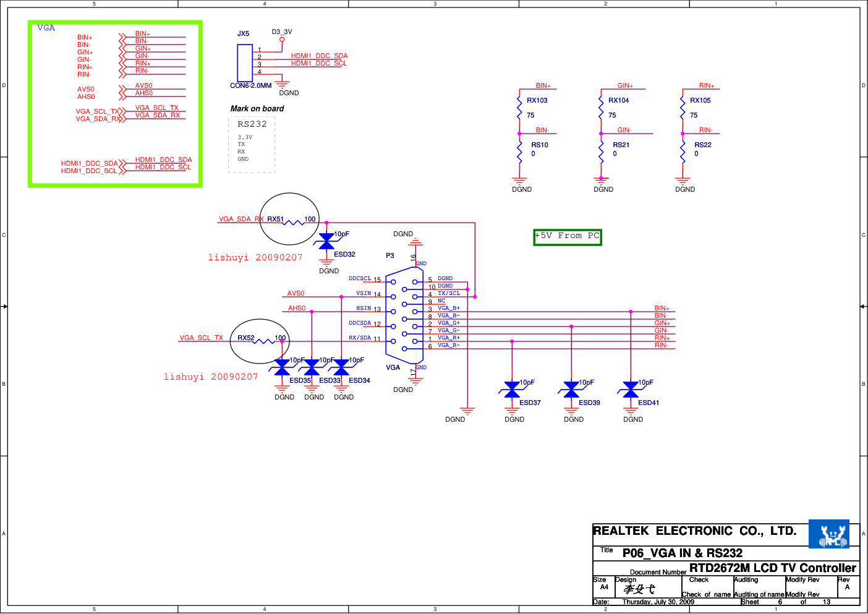Click the BIN- net label below RX103
This screenshot has height=614, width=868.
542,130
